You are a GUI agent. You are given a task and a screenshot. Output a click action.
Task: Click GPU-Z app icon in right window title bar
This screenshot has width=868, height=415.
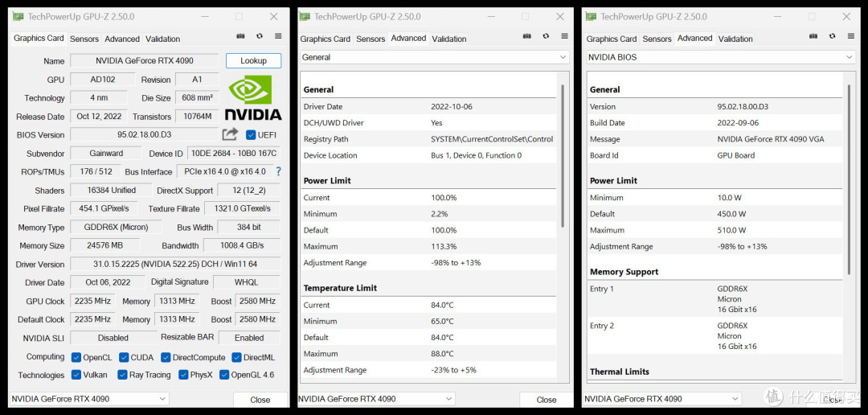click(x=592, y=17)
